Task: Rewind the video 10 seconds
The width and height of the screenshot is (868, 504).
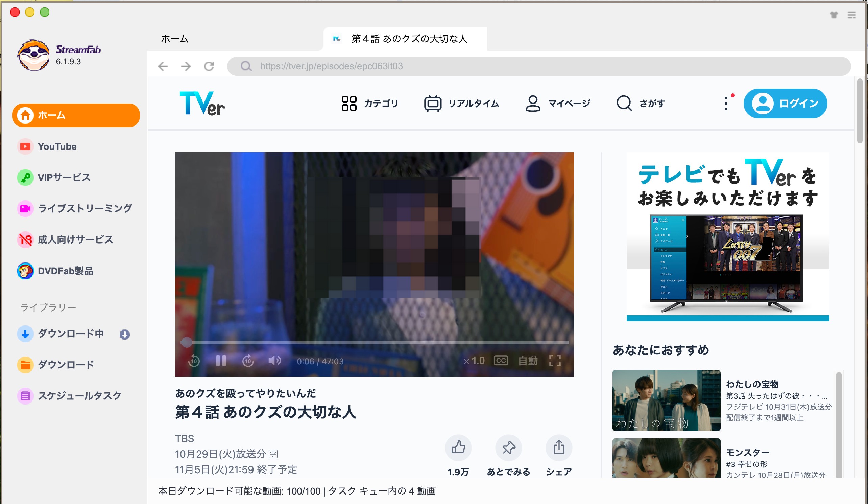Action: (x=194, y=361)
